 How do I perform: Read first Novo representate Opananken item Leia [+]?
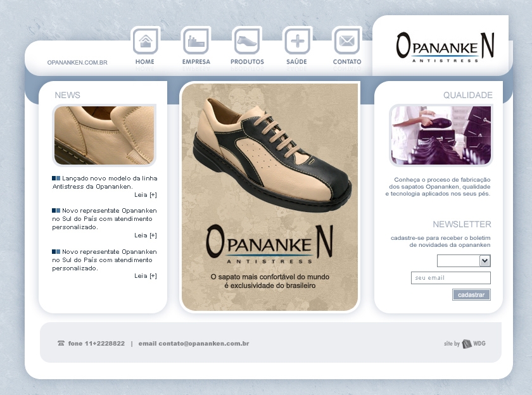pos(146,235)
